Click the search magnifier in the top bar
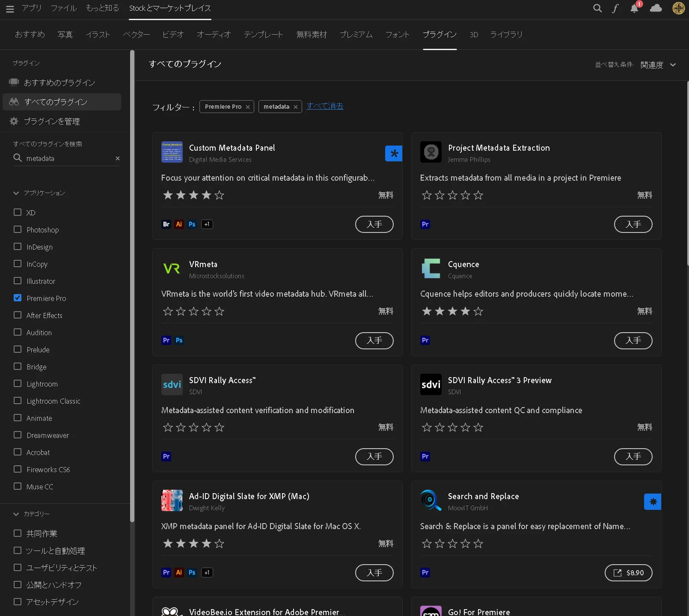 pos(597,8)
